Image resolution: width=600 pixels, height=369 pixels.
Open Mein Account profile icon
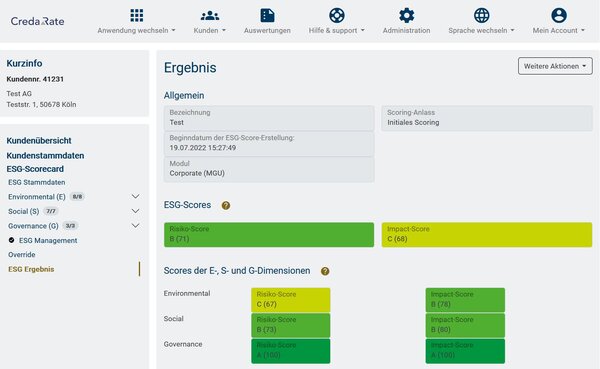tap(559, 15)
